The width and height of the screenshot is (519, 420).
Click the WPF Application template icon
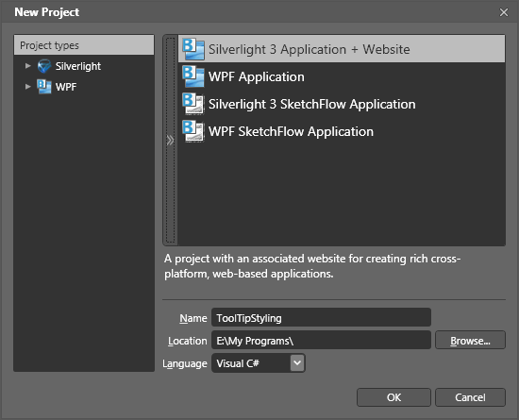[193, 76]
